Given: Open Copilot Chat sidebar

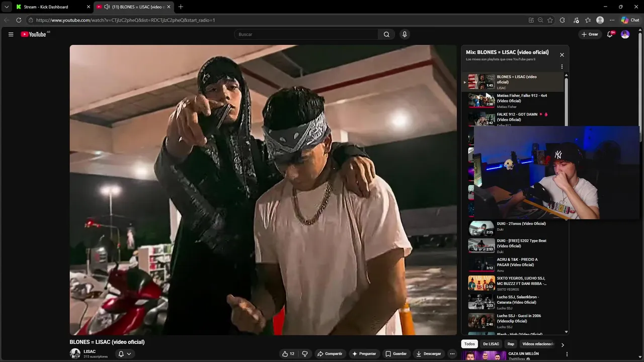Looking at the screenshot, I should (630, 20).
